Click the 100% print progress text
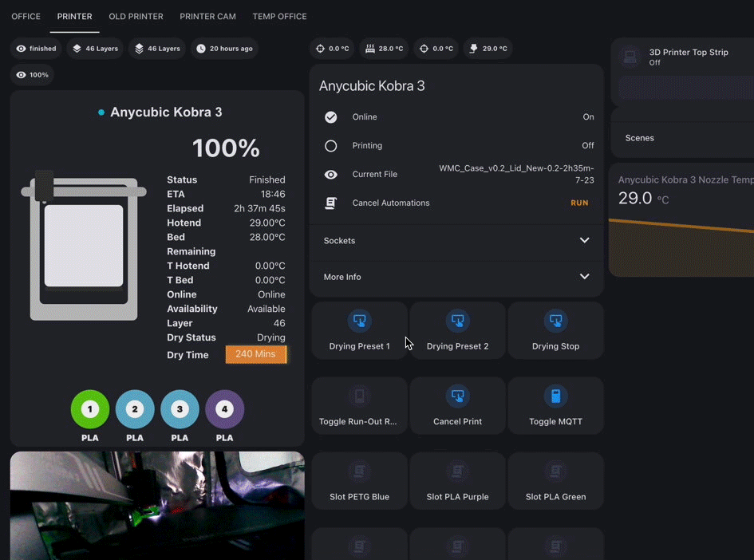754x560 pixels. coord(226,148)
